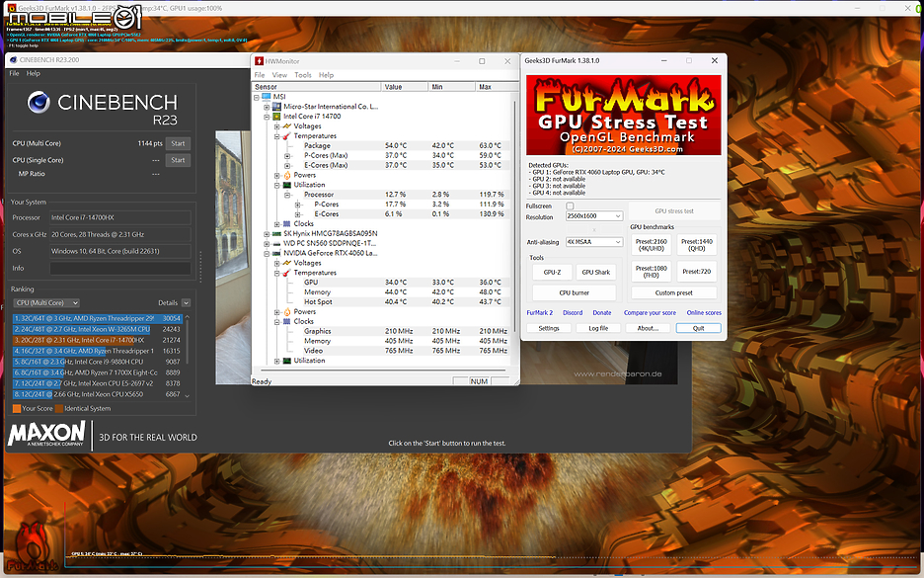924x578 pixels.
Task: Click the SK Hynix memory module icon
Action: (x=276, y=233)
